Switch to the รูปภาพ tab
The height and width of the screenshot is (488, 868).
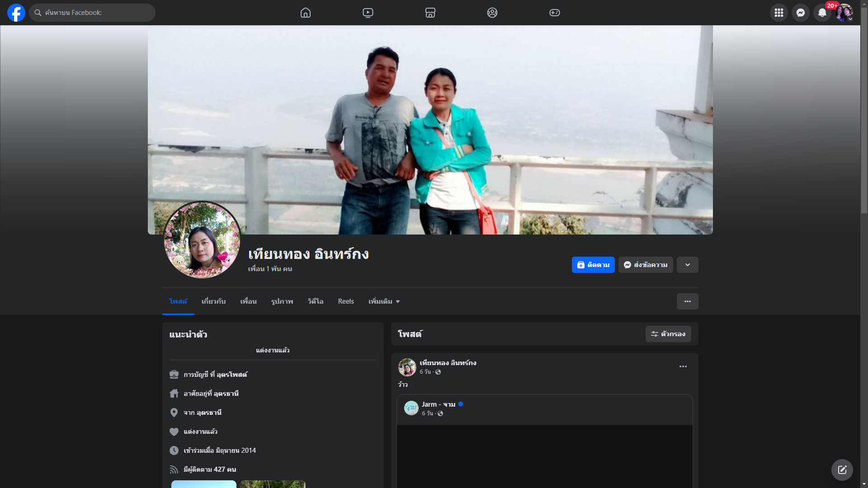282,301
